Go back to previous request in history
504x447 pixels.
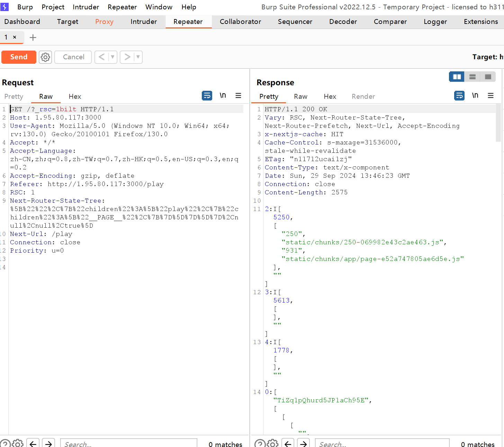click(101, 57)
